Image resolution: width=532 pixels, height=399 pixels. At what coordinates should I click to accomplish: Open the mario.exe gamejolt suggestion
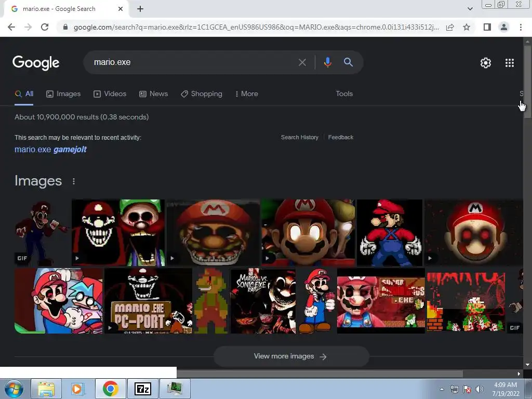(50, 149)
